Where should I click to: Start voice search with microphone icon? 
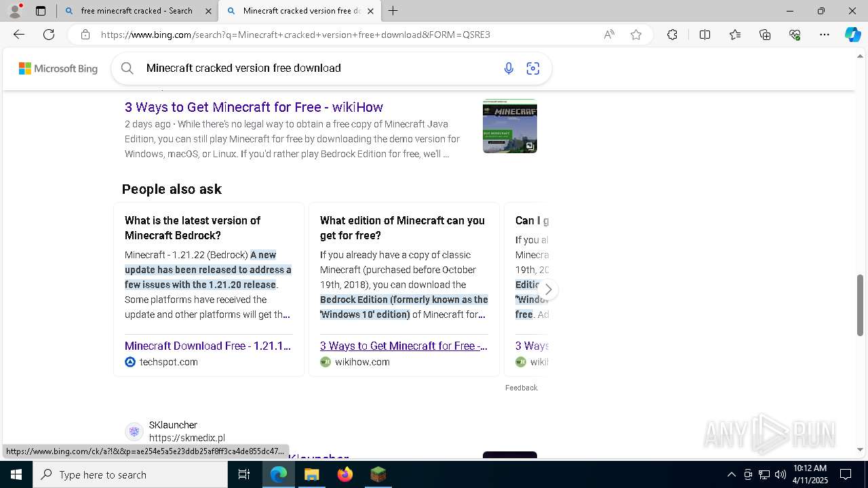click(509, 68)
